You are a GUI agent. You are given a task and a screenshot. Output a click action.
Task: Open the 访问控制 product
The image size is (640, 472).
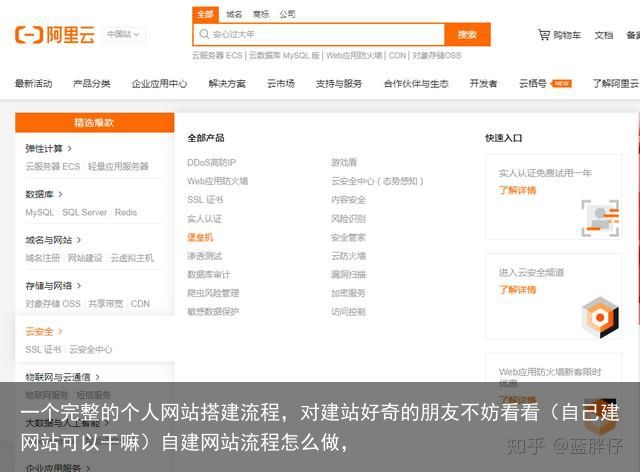pyautogui.click(x=348, y=312)
